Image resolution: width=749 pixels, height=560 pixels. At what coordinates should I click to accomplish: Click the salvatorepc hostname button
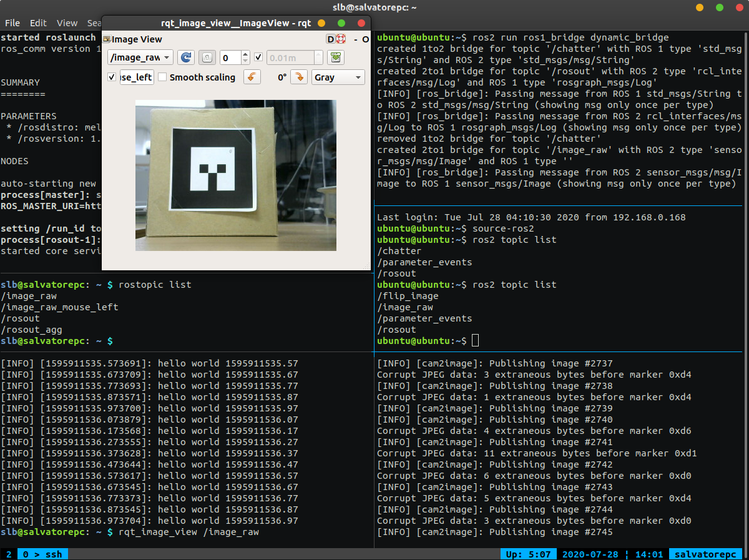[706, 554]
